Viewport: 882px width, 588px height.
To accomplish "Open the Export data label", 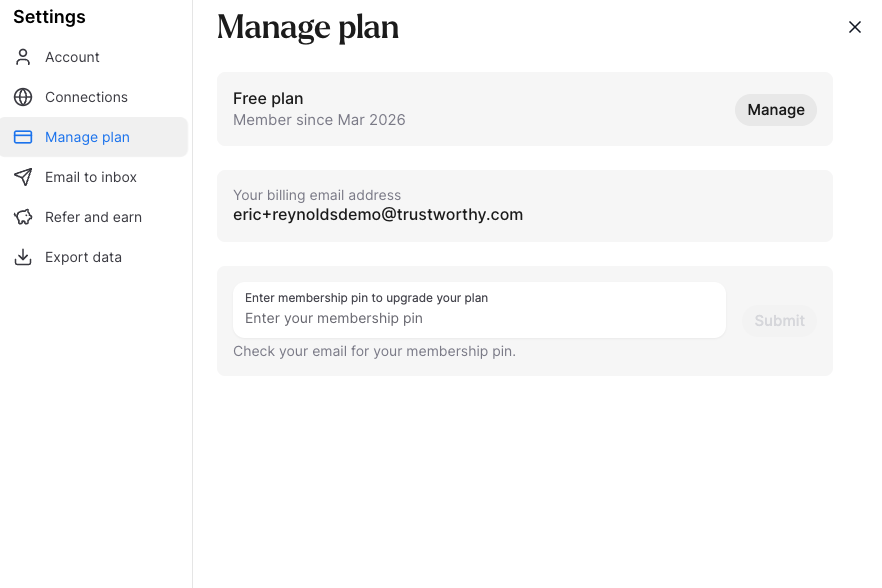I will pos(83,257).
